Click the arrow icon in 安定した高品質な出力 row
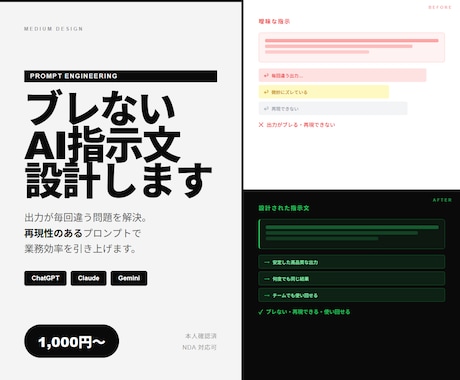Image resolution: width=460 pixels, height=380 pixels. point(267,262)
